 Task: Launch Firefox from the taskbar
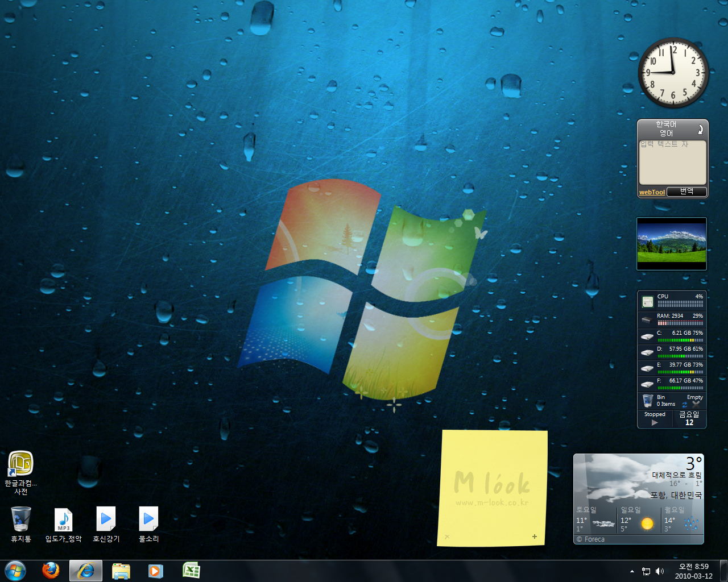[51, 570]
